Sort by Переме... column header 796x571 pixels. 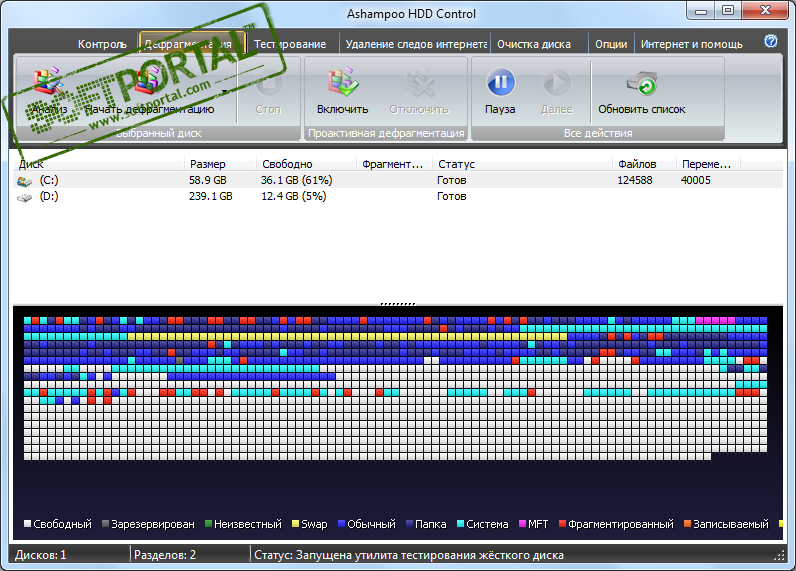pos(708,164)
